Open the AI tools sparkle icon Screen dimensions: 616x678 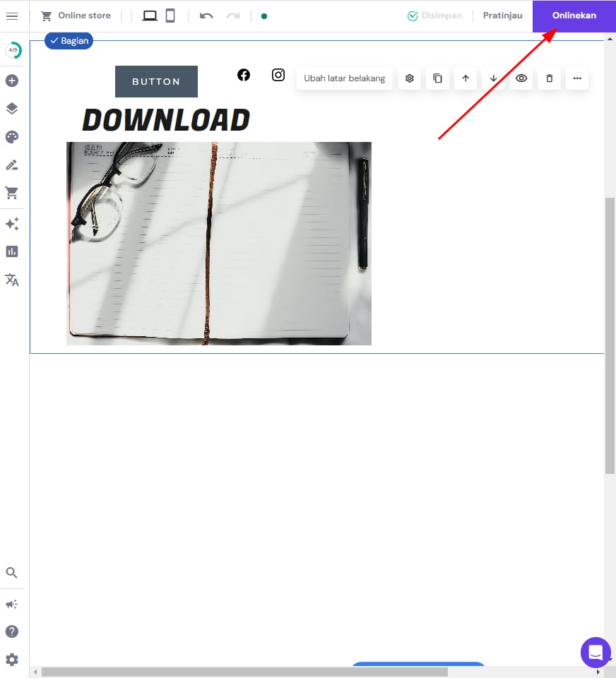[12, 224]
